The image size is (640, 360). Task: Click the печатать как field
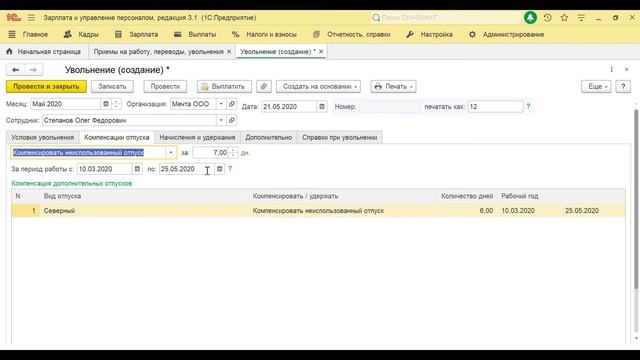click(x=496, y=107)
